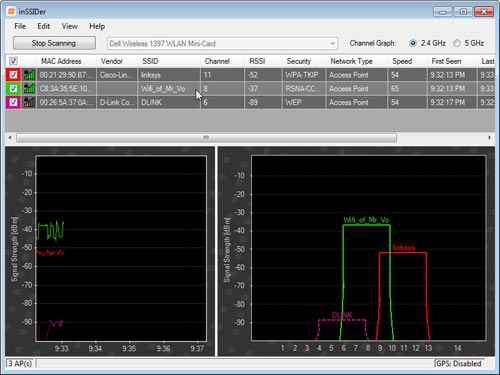Minimize the inSSIDer window
The image size is (500, 375).
[x=443, y=12]
